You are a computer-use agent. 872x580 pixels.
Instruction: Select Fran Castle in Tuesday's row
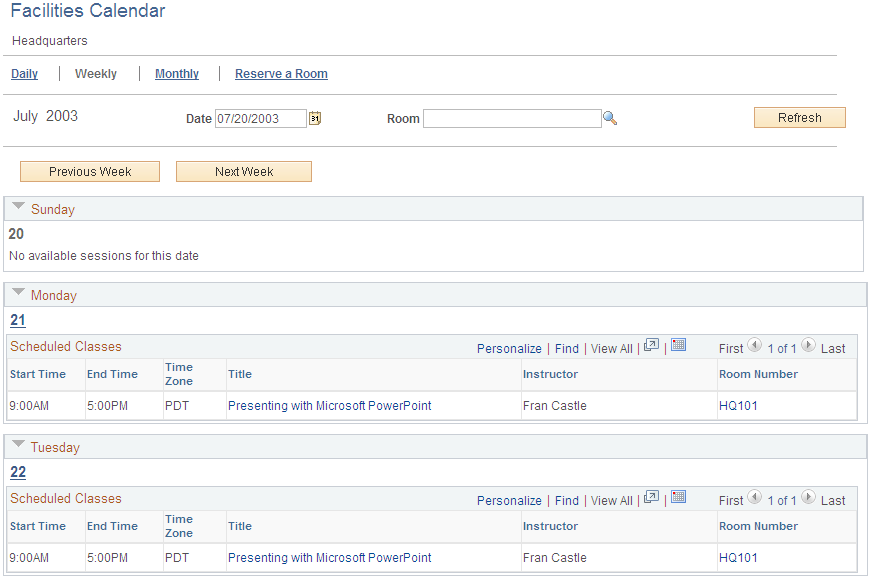554,558
